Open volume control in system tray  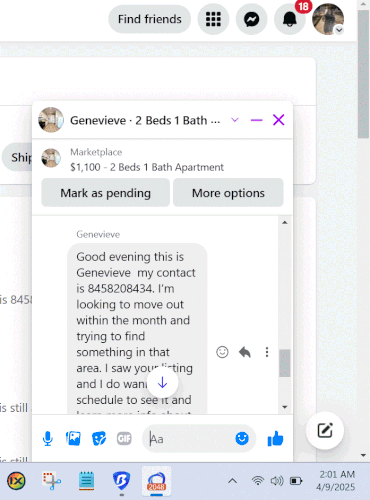(277, 481)
